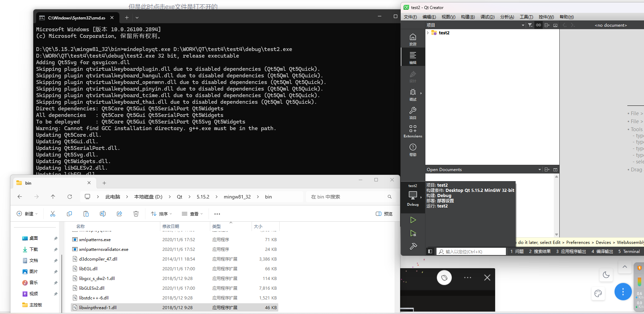
Task: Click the green Run button in Qt Creator
Action: click(x=413, y=220)
